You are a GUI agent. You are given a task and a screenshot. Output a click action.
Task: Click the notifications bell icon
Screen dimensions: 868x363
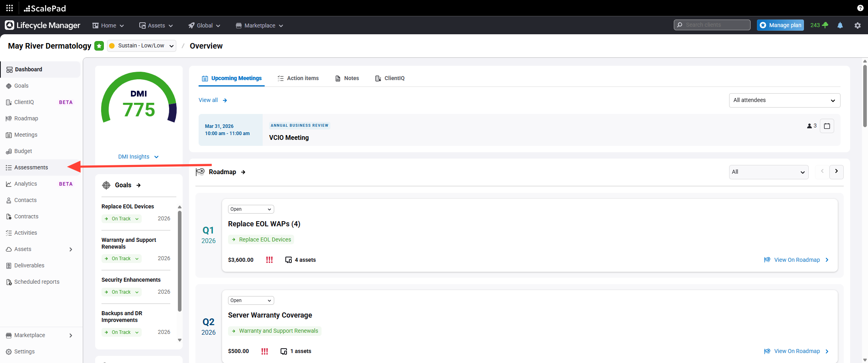pos(840,25)
